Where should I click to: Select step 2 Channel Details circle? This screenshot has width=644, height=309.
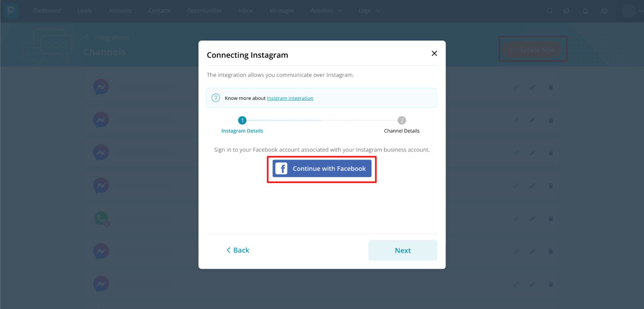[x=401, y=120]
